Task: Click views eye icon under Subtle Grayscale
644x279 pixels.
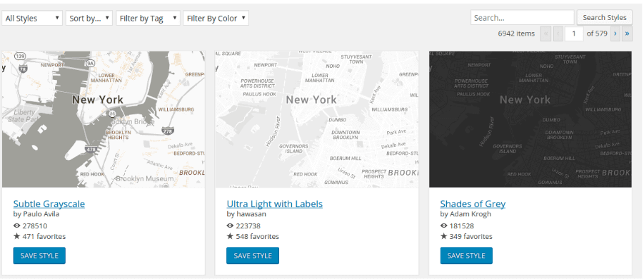Action: (17, 225)
